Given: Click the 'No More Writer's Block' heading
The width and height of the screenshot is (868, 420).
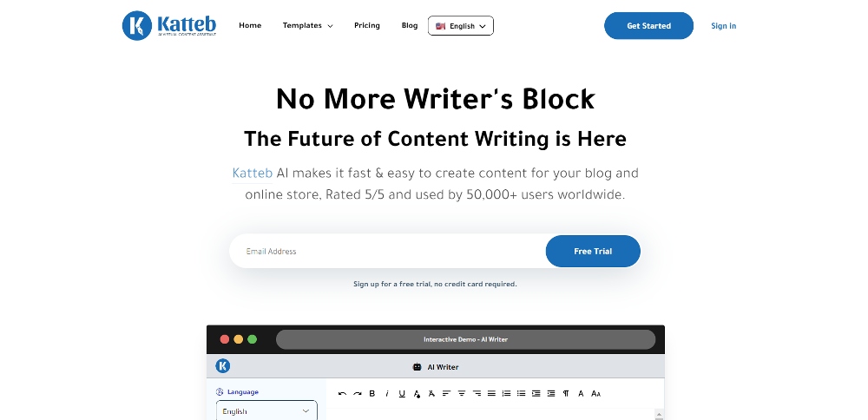Looking at the screenshot, I should [435, 99].
